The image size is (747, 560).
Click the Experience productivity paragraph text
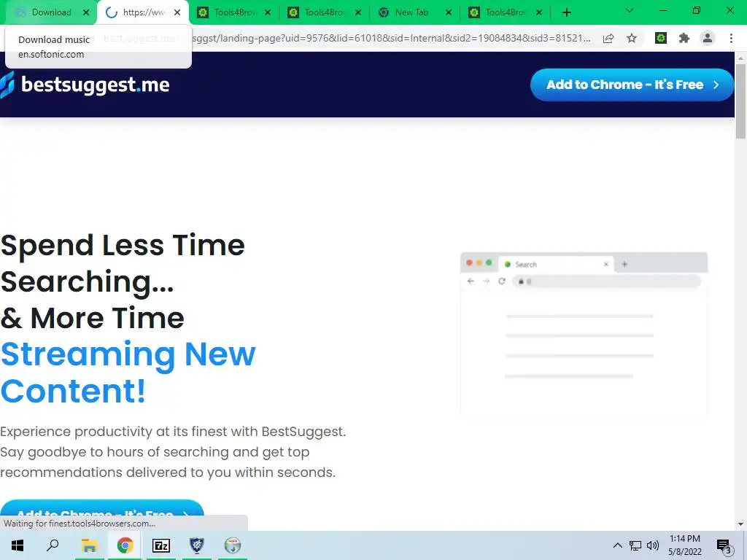(173, 452)
